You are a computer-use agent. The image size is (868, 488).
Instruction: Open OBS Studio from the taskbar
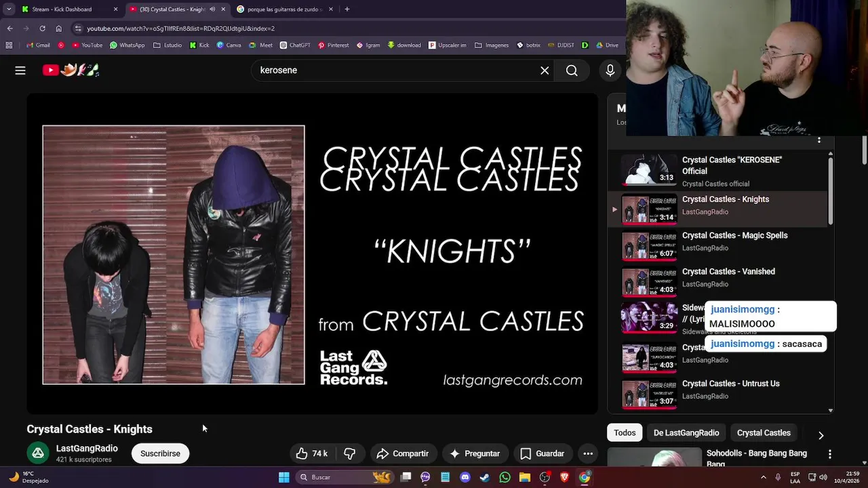tap(545, 477)
